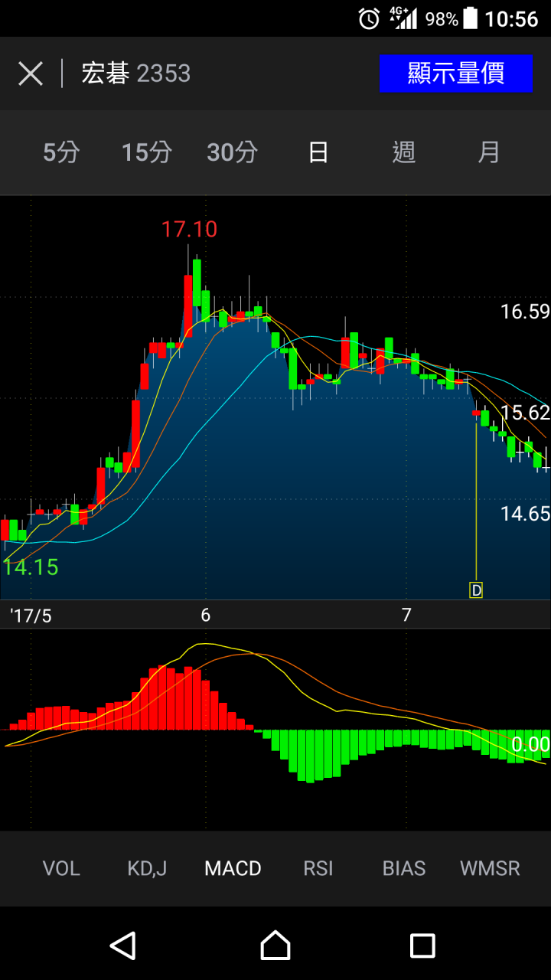
Task: Tap the 16.59 price axis label
Action: (x=525, y=312)
